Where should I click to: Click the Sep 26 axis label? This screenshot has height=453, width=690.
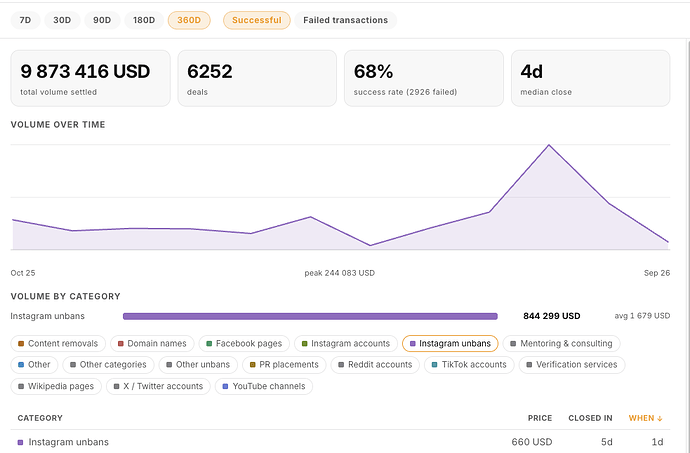pyautogui.click(x=657, y=273)
